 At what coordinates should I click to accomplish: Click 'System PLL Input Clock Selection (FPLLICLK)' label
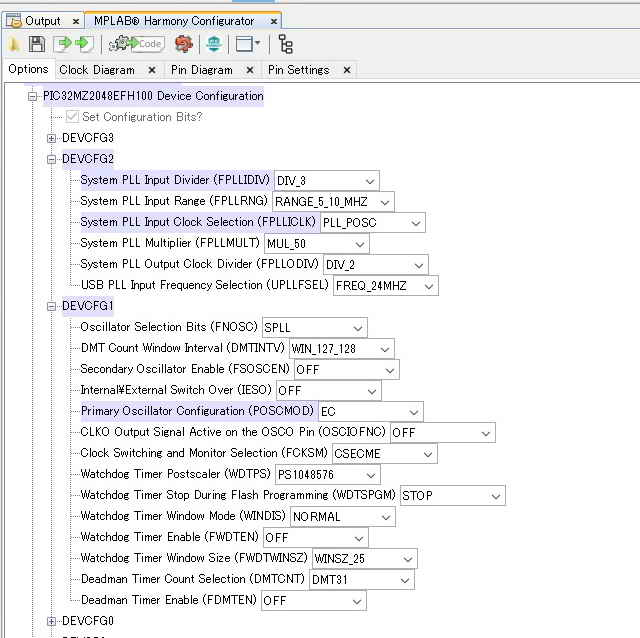(x=198, y=222)
